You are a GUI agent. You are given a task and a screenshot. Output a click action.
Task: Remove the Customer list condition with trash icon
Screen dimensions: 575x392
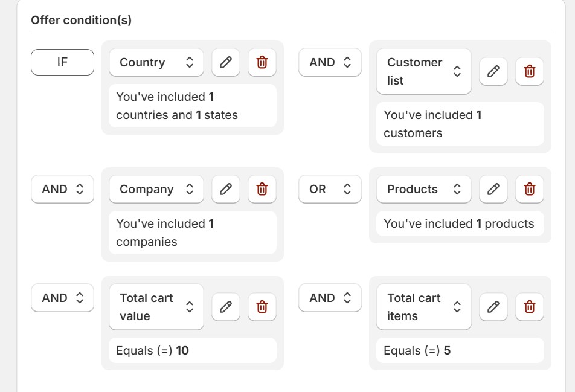click(529, 71)
